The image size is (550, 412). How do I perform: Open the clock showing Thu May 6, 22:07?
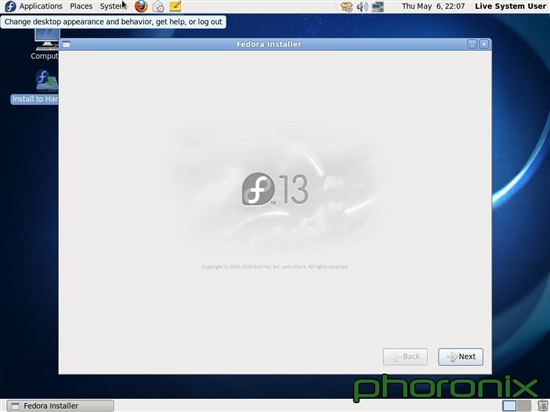(433, 6)
